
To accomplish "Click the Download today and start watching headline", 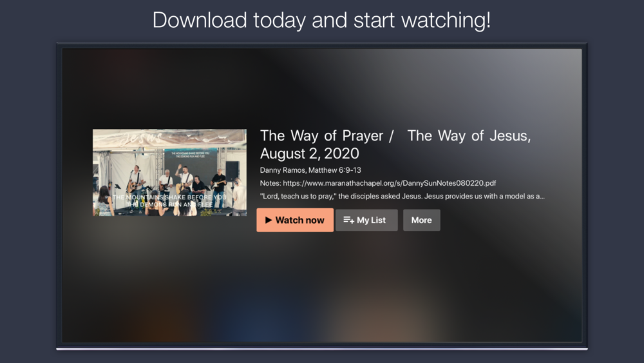I will click(321, 20).
